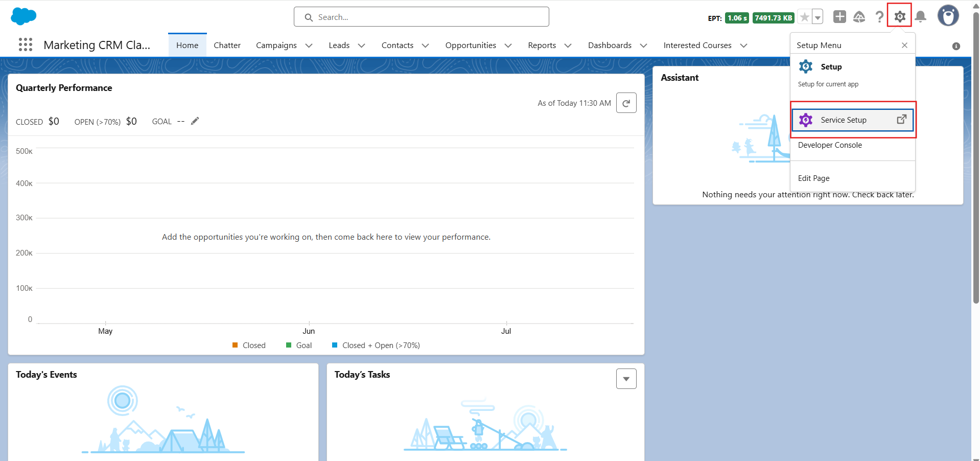Expand the Dashboards tab dropdown chevron

point(643,45)
